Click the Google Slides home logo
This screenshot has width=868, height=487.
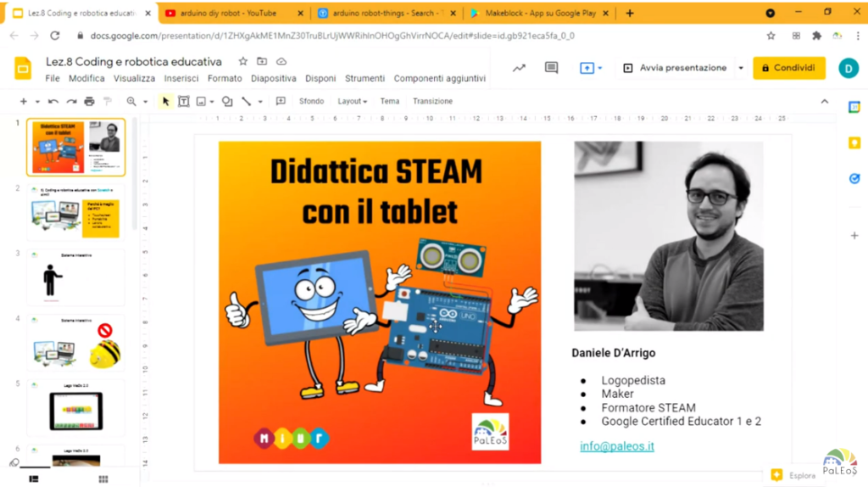click(x=23, y=68)
